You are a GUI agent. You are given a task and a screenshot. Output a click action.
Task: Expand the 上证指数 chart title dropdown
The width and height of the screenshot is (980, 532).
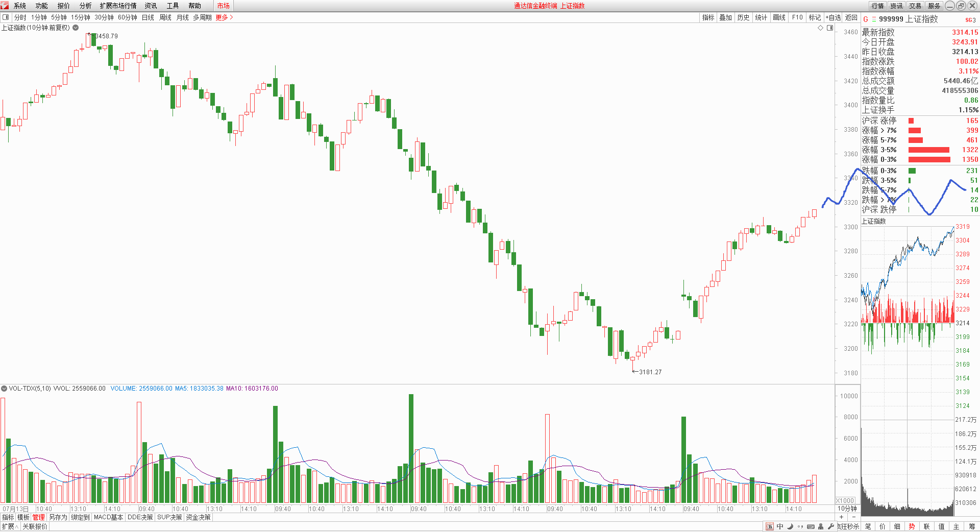click(76, 28)
